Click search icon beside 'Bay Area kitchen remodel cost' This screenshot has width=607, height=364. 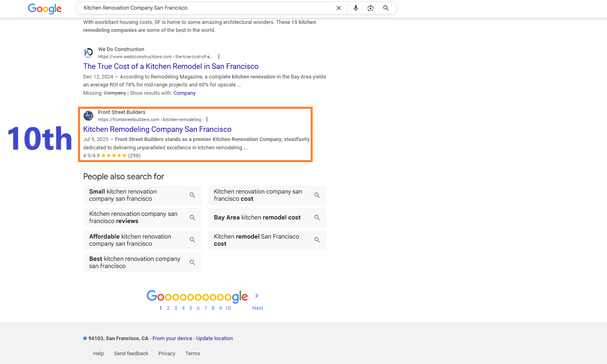317,217
